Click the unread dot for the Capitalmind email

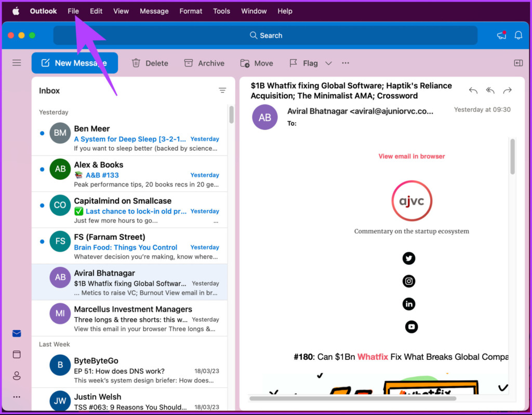coord(42,205)
